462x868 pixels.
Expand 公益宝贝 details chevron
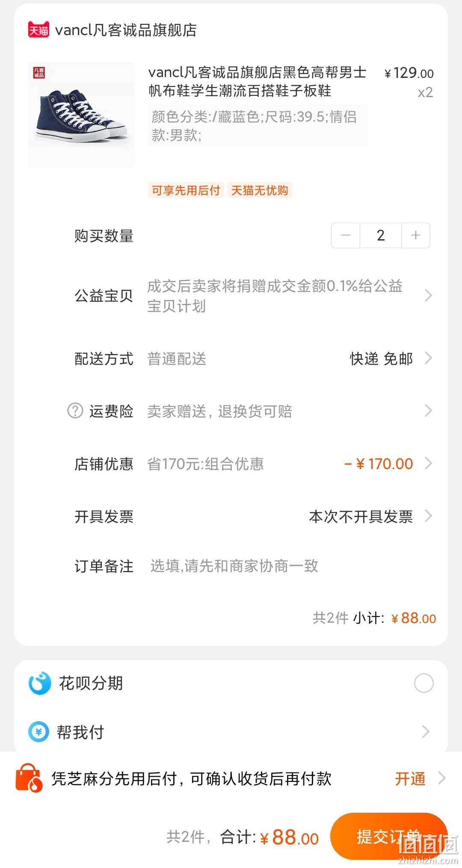point(428,295)
